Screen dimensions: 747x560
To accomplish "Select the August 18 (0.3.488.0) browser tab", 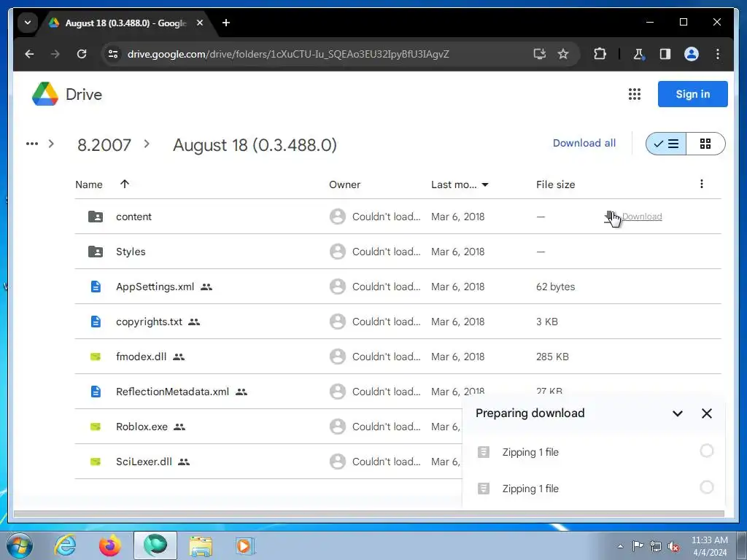I will pyautogui.click(x=125, y=23).
